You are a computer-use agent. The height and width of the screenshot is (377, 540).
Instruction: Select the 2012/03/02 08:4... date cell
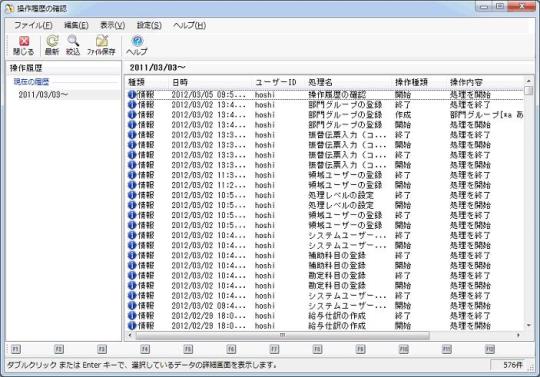point(209,306)
